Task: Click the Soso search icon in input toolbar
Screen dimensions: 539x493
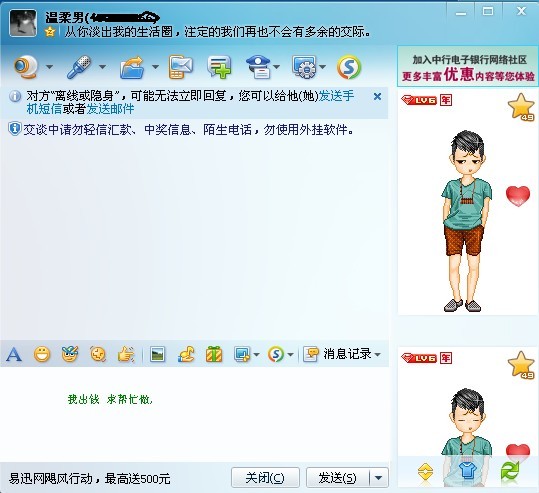Action: 276,354
